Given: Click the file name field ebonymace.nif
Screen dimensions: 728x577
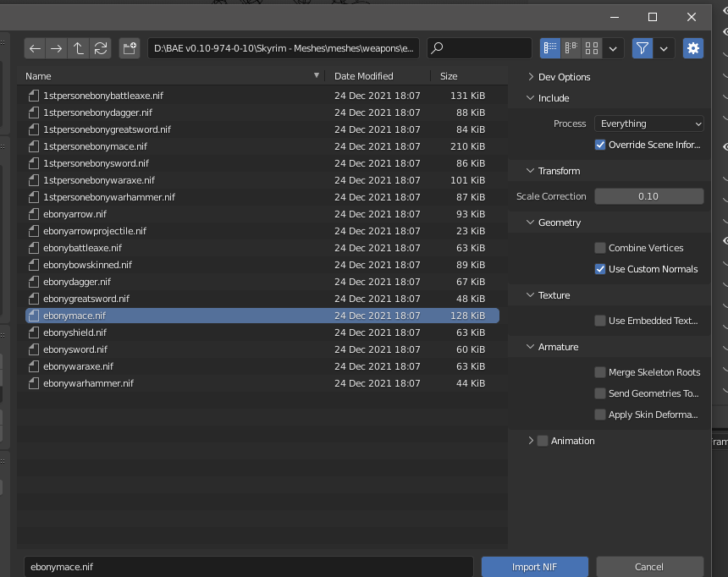Looking at the screenshot, I should tap(248, 567).
